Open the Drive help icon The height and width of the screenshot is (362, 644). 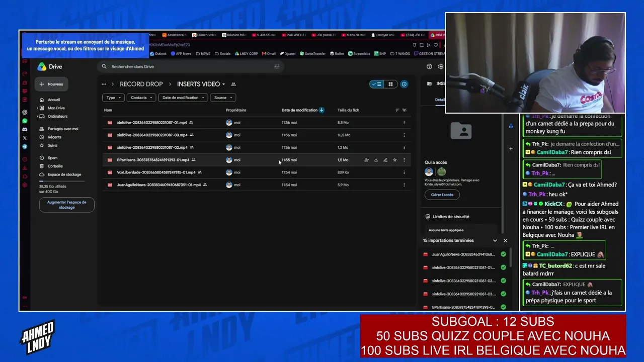(429, 66)
